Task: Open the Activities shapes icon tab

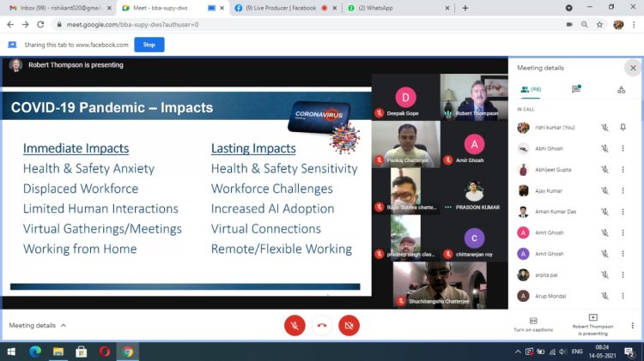Action: tap(621, 89)
